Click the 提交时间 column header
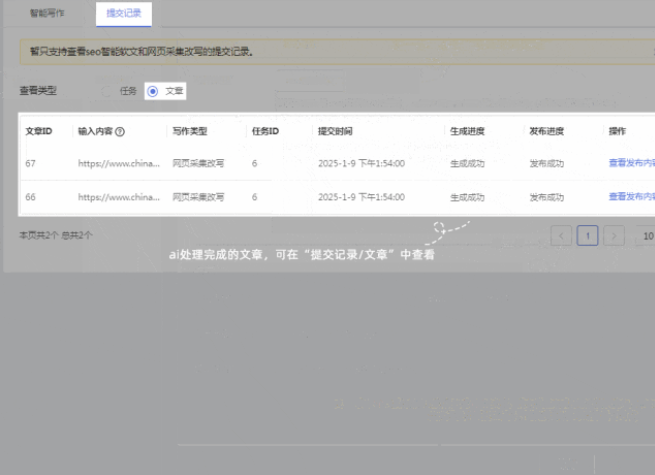Image resolution: width=655 pixels, height=475 pixels. pyautogui.click(x=335, y=131)
